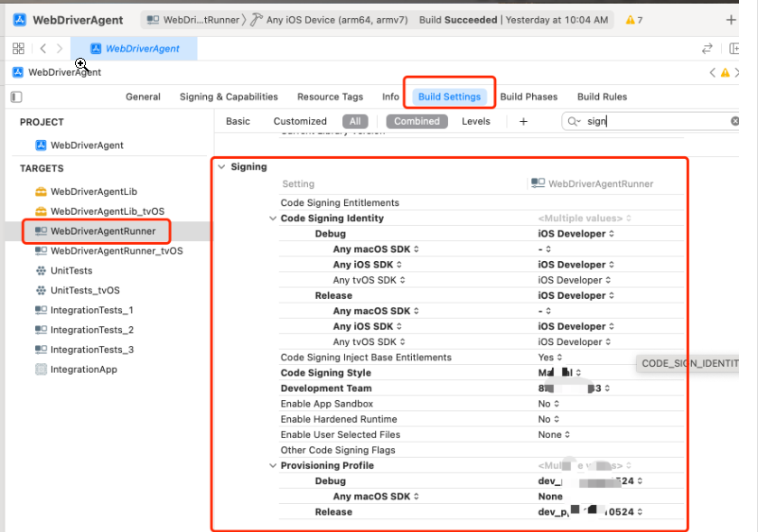Screen dimensions: 758x532
Task: Open the search filter magnifier menu
Action: pos(574,121)
